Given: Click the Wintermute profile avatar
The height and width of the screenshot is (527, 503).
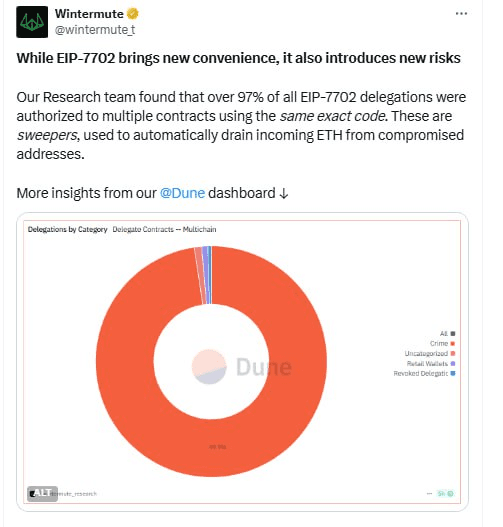Looking at the screenshot, I should coord(32,22).
